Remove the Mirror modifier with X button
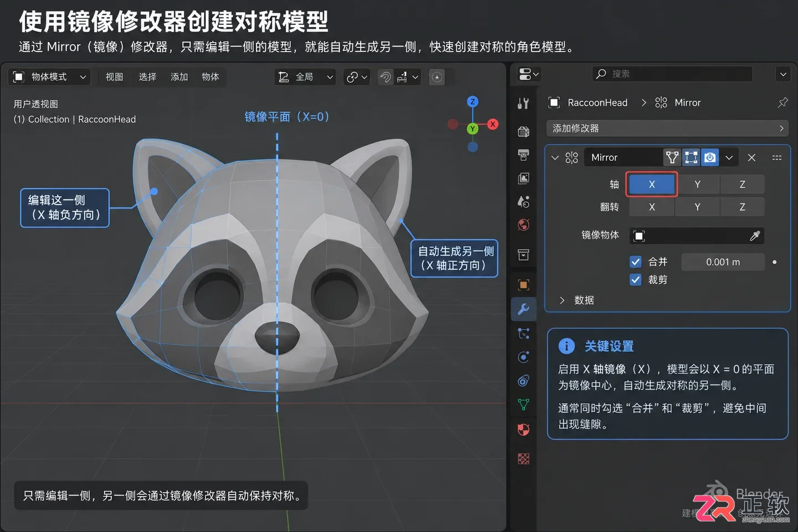Screen dimensions: 798x532 tap(751, 157)
